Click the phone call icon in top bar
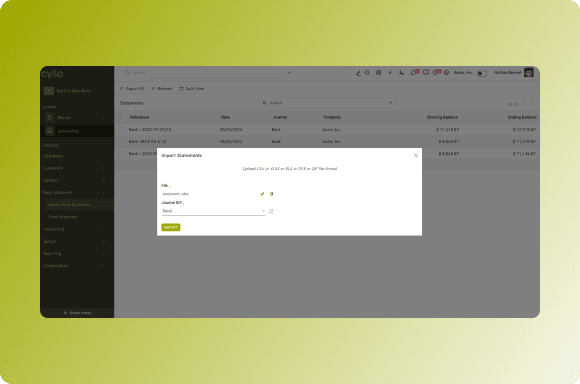Screen dimensions: 580x384 pyautogui.click(x=402, y=73)
